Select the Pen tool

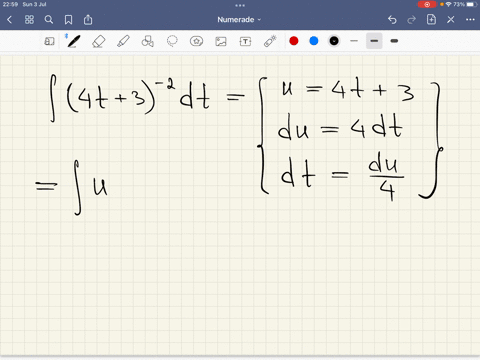73,41
